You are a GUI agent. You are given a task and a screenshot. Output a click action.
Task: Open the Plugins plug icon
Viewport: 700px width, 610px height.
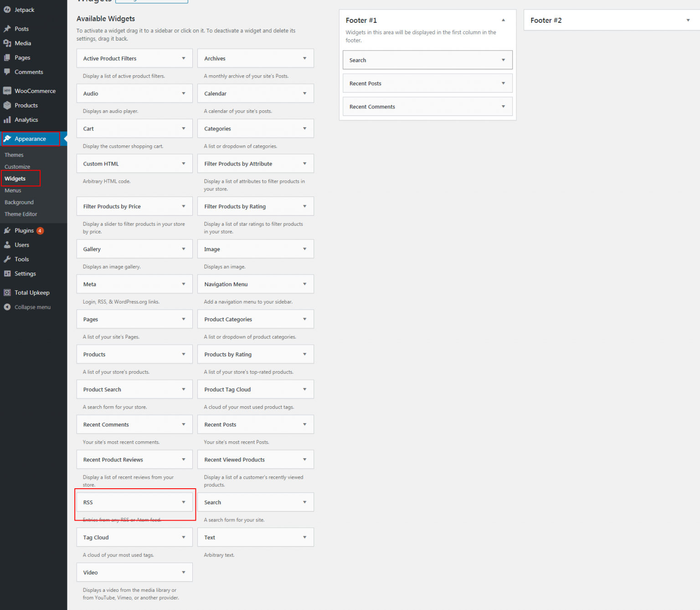click(7, 230)
